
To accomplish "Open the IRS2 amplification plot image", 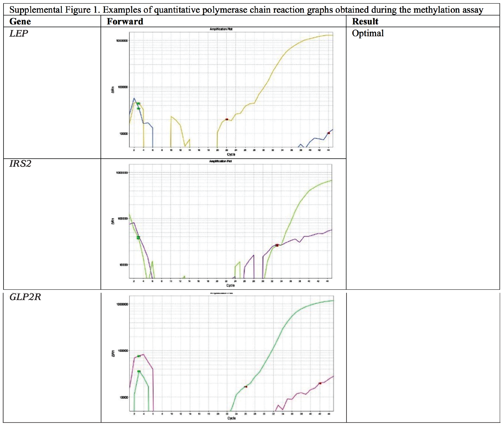I will [222, 224].
